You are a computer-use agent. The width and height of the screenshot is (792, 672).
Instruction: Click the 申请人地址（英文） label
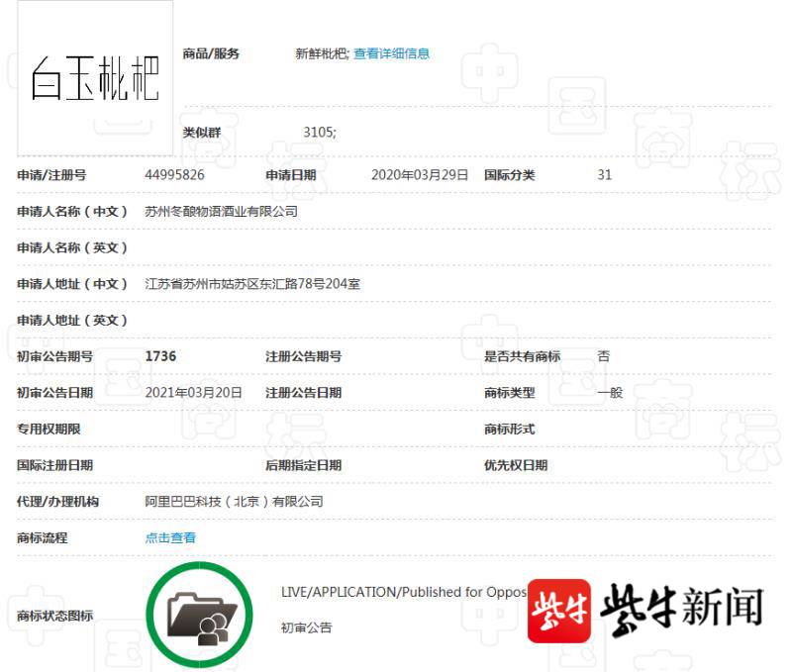click(x=71, y=320)
